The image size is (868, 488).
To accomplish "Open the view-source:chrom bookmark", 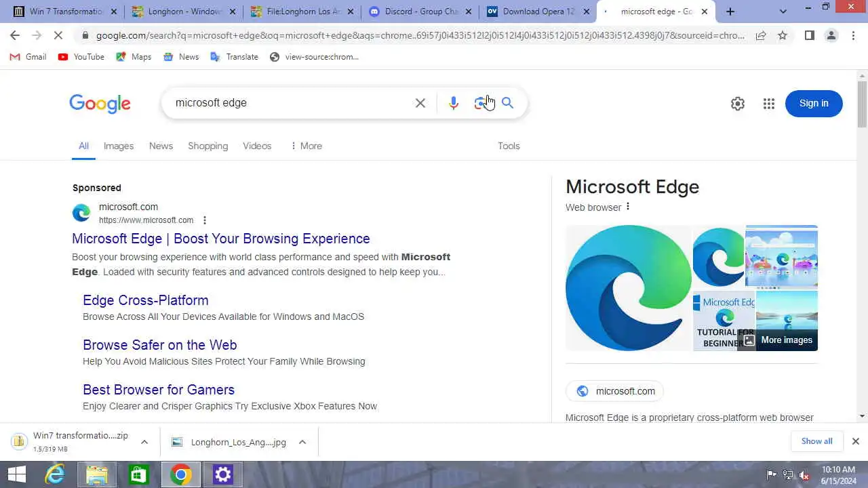I will point(314,57).
